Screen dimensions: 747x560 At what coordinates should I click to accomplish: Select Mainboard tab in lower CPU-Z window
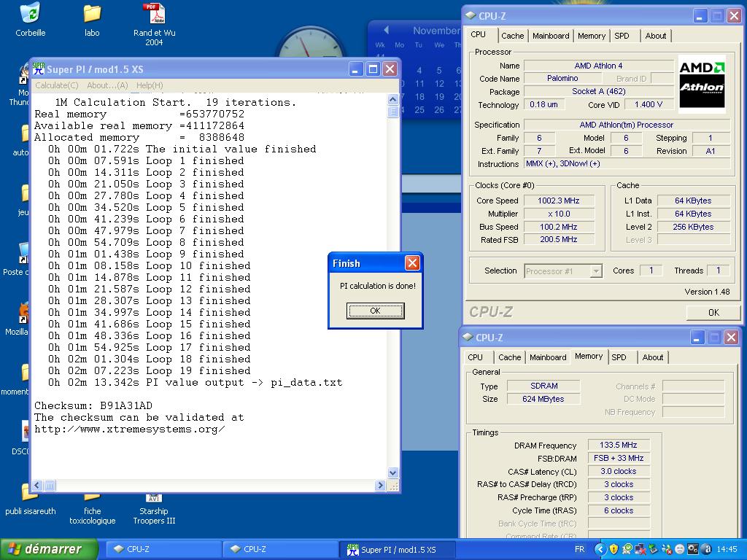pyautogui.click(x=548, y=357)
